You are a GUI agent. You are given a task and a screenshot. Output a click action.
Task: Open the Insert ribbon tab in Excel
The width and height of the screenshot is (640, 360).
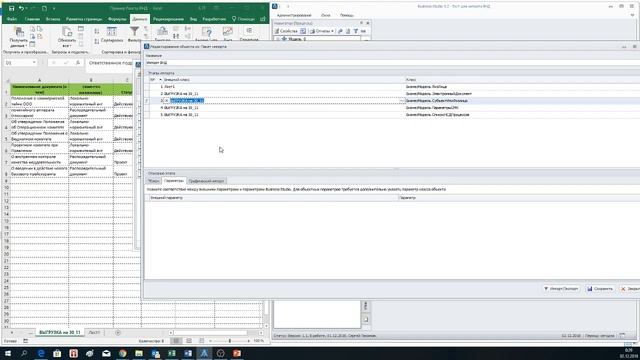click(x=53, y=19)
